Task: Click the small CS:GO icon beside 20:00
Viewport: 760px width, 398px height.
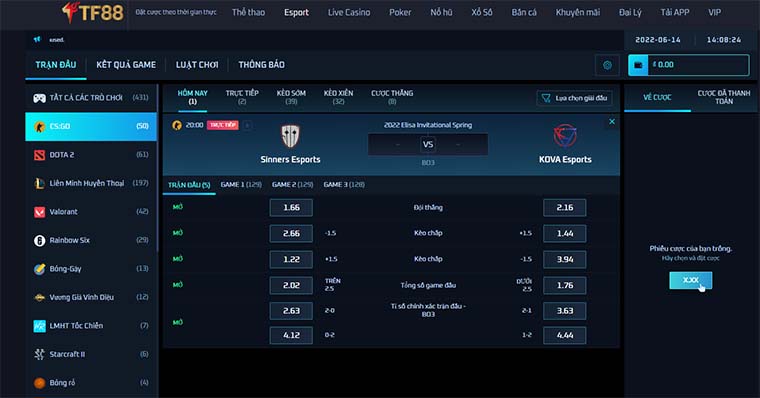Action: 177,126
